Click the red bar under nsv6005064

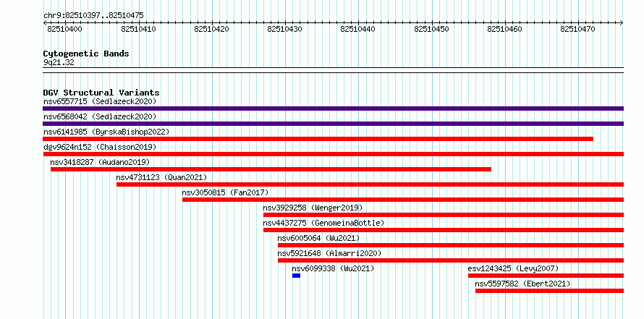click(451, 245)
